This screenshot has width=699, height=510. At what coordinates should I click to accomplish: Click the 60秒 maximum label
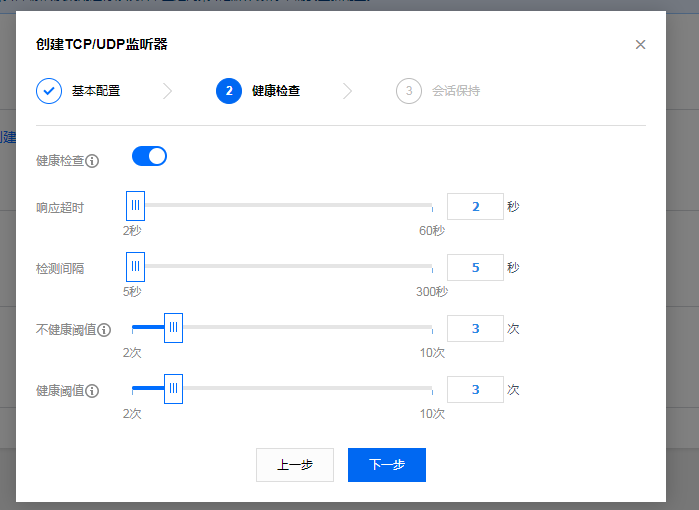(432, 231)
